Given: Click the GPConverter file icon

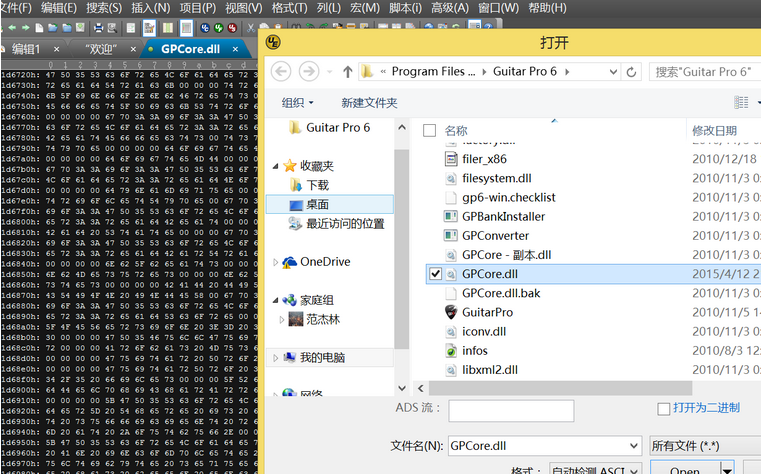Looking at the screenshot, I should point(451,235).
